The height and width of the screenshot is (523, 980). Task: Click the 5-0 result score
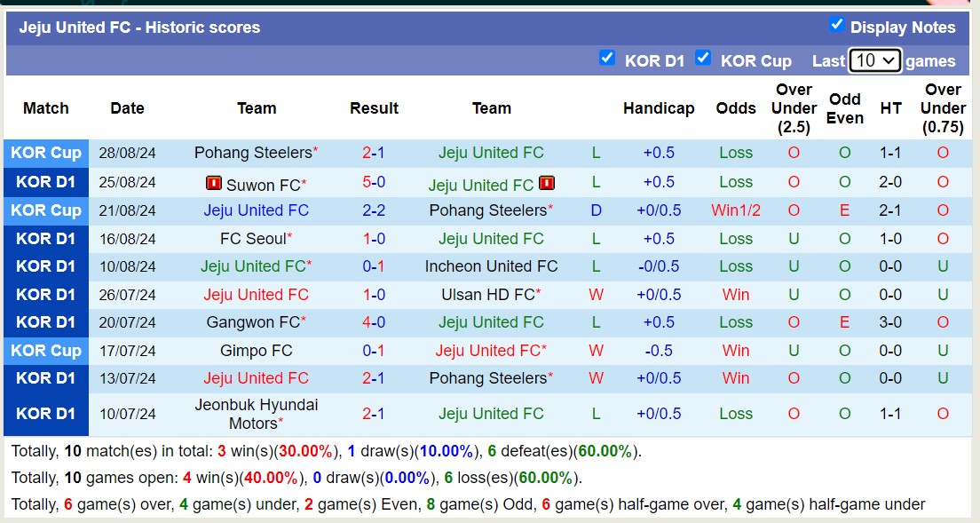click(374, 182)
